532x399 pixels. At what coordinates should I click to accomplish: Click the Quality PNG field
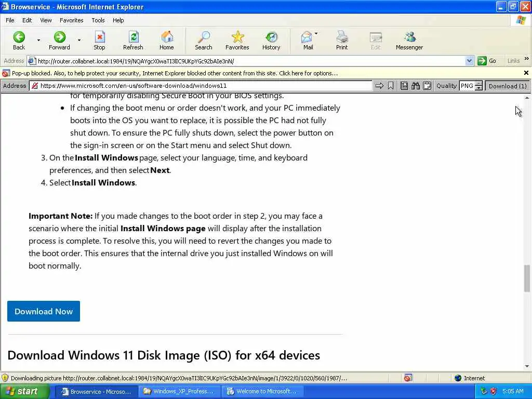click(x=467, y=86)
